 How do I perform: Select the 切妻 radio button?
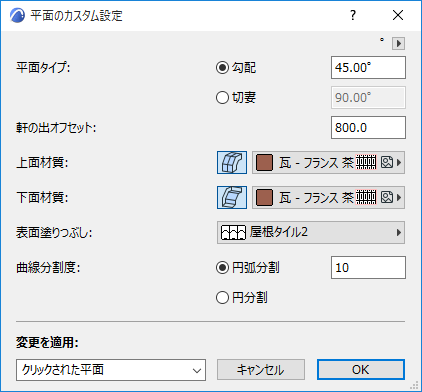point(222,98)
